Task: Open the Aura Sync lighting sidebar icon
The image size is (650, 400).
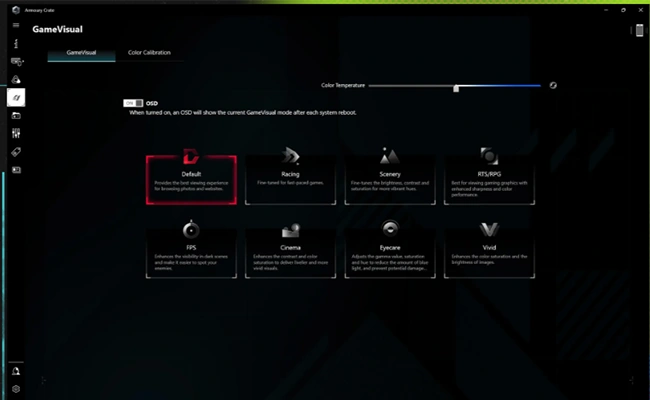Action: (16, 79)
